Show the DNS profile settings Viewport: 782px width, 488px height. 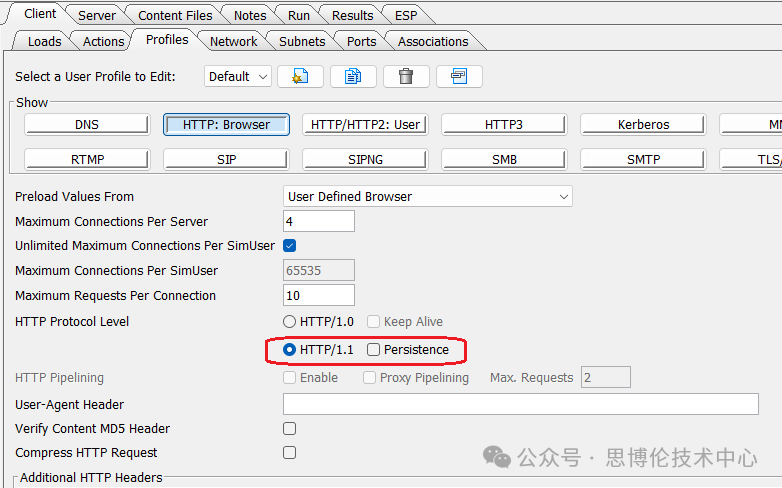87,125
